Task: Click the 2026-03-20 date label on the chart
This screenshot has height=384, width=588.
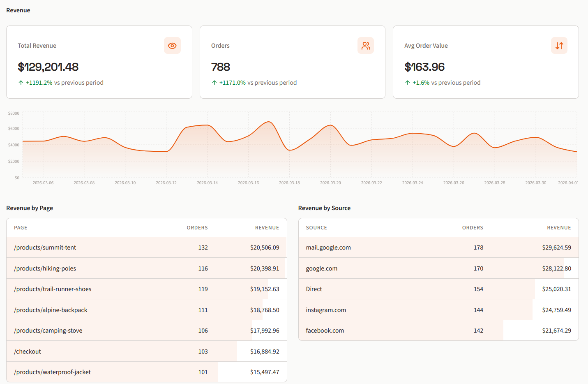Action: [x=330, y=183]
